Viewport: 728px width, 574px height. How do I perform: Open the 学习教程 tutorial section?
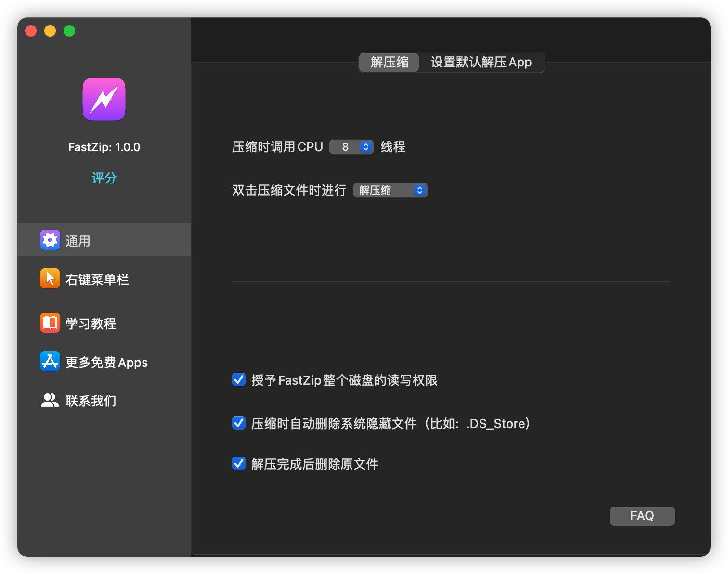pyautogui.click(x=91, y=323)
